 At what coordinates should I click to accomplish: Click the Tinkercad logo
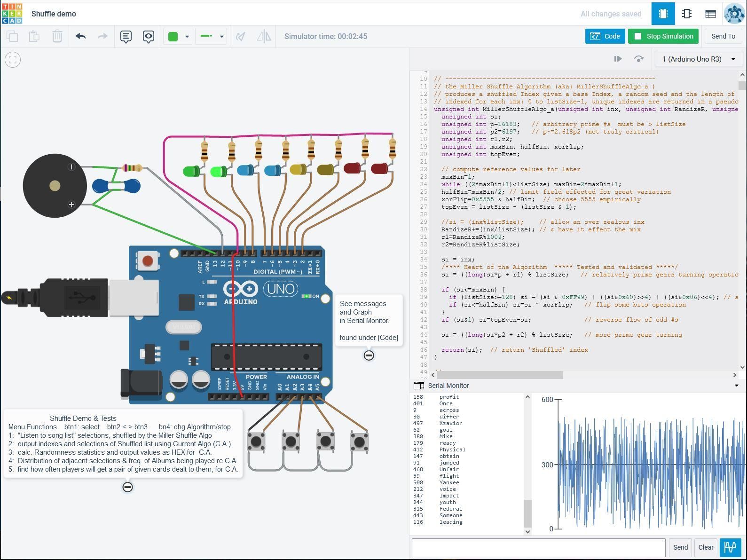(12, 14)
